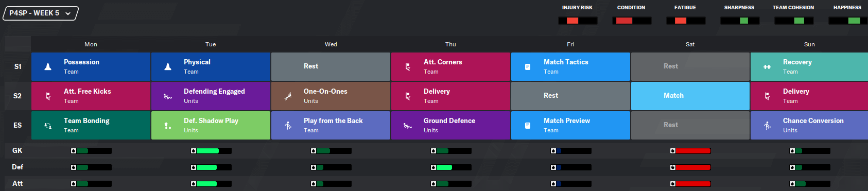Select the ES row header
Viewport: 868px width, 191px height.
[18, 125]
